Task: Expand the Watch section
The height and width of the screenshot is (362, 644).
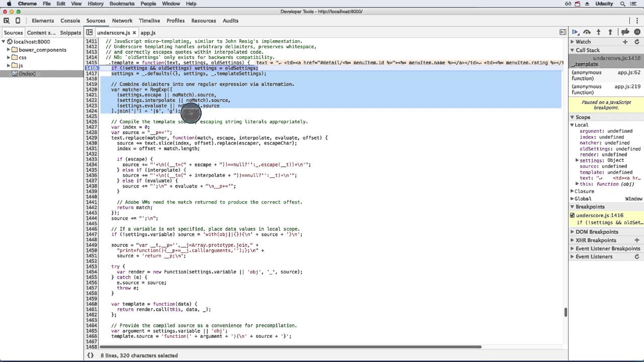Action: pyautogui.click(x=572, y=42)
